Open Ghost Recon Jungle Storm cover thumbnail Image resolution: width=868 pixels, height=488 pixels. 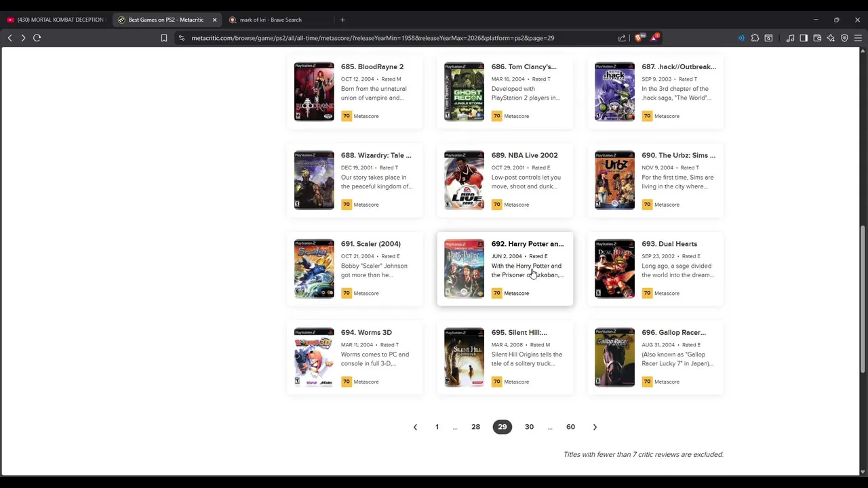tap(465, 91)
